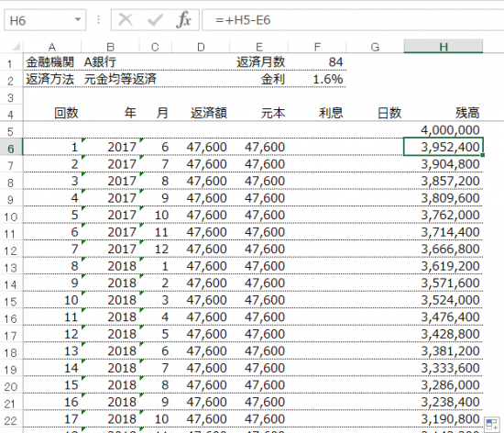Select the cell with balance 4,000,000
Viewport: 504px width, 433px height.
[x=444, y=130]
